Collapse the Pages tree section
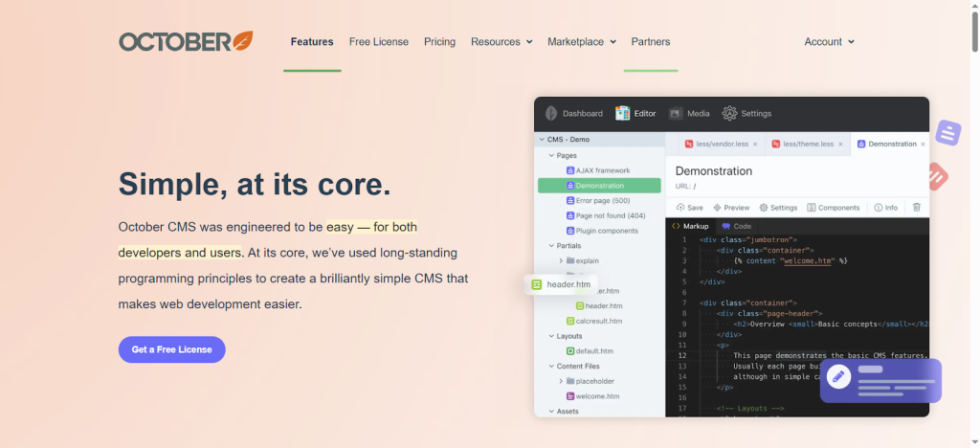980x448 pixels. [551, 156]
